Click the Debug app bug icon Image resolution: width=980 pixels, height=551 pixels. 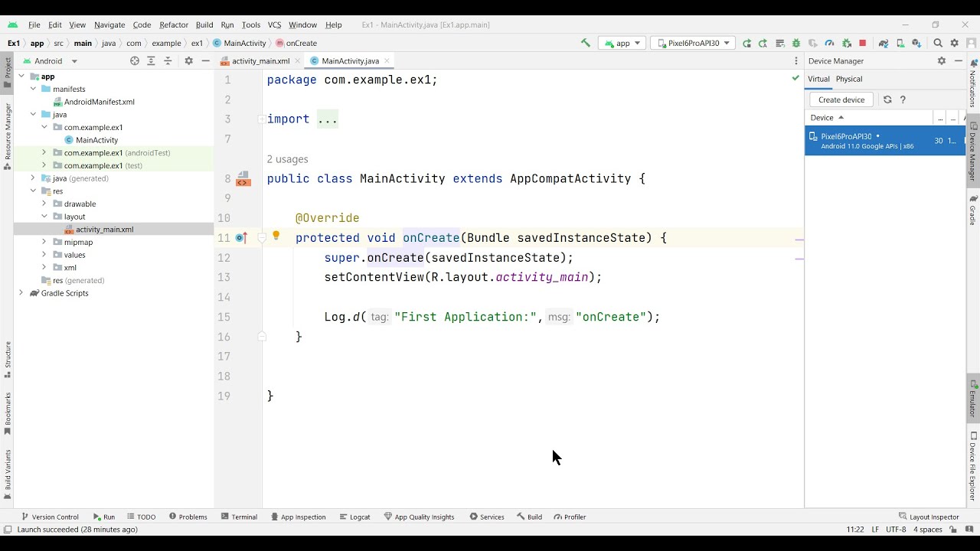pos(796,43)
